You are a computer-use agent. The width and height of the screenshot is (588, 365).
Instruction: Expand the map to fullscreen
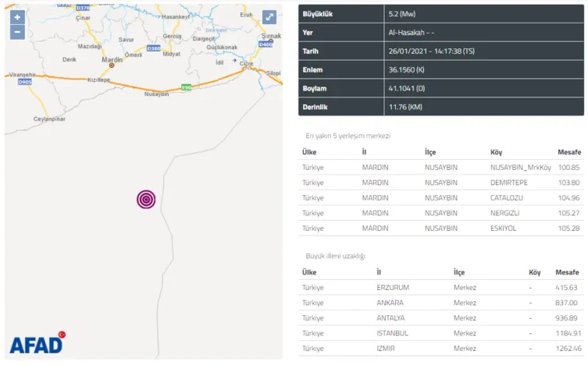click(x=269, y=17)
